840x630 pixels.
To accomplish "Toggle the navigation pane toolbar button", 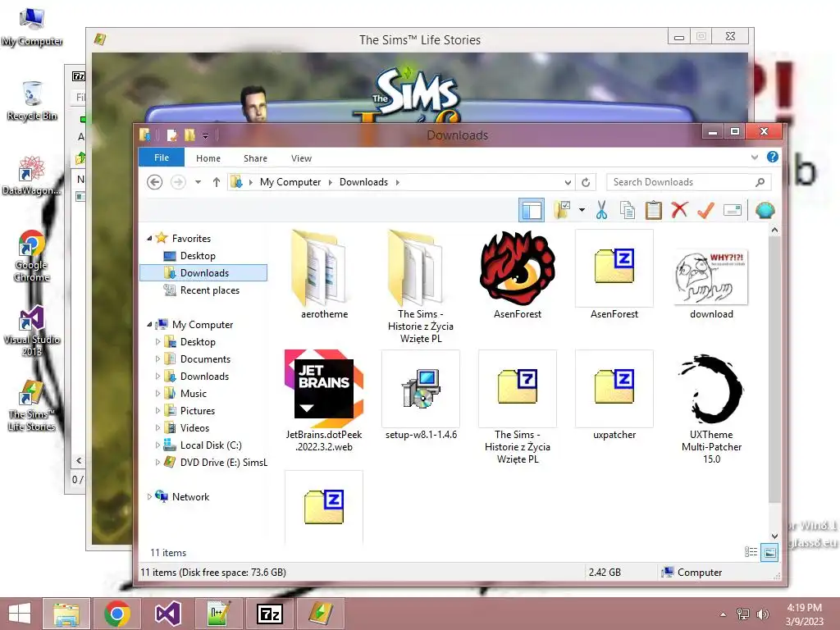I will (532, 210).
